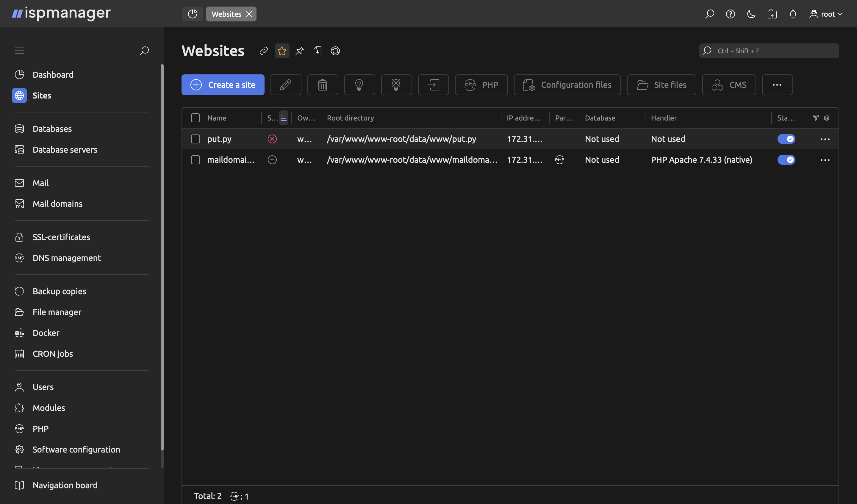Click the table settings gear icon
This screenshot has width=857, height=504.
[x=827, y=118]
